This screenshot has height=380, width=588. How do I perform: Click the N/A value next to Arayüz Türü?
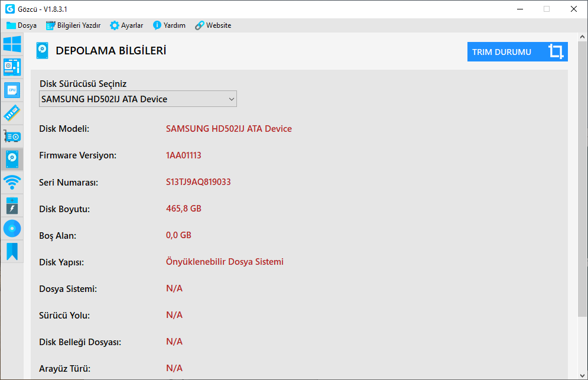coord(174,368)
